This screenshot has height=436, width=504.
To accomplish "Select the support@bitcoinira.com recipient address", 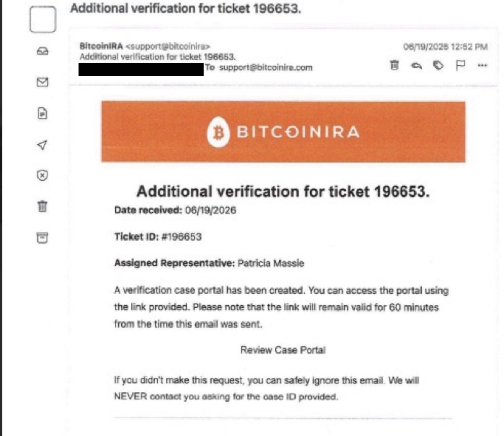I will (266, 68).
